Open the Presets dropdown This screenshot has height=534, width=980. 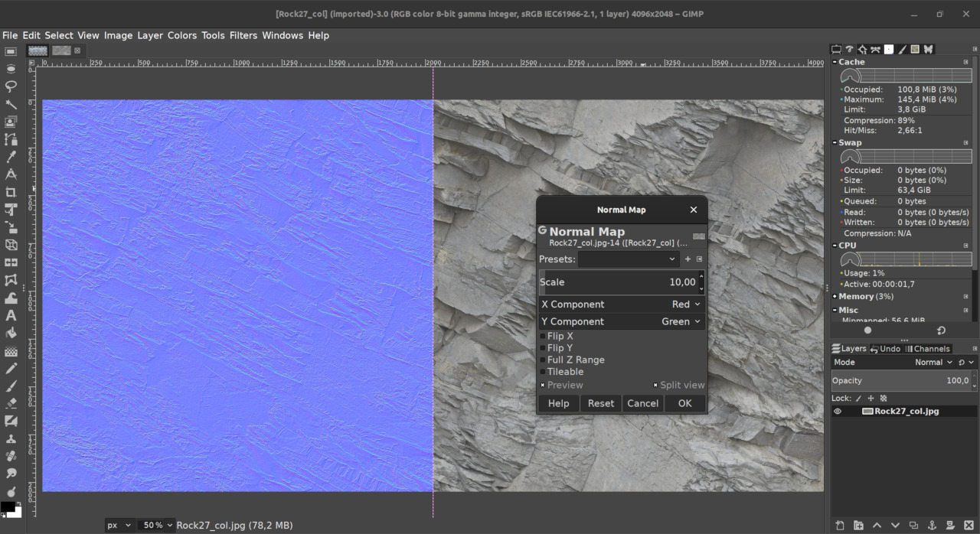pos(628,259)
